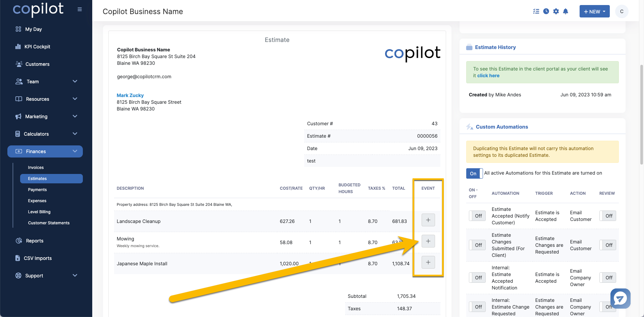
Task: Go to KPI Cockpit page
Action: coord(37,47)
